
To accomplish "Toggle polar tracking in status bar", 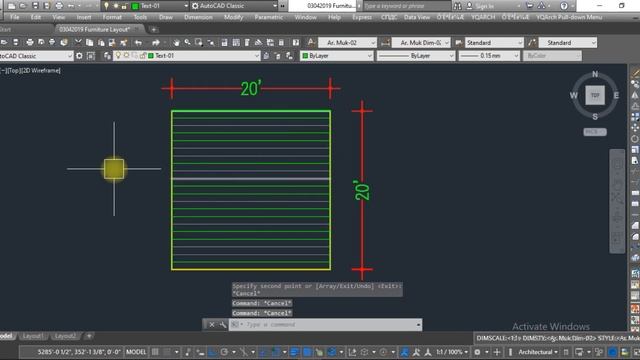I will coord(224,351).
